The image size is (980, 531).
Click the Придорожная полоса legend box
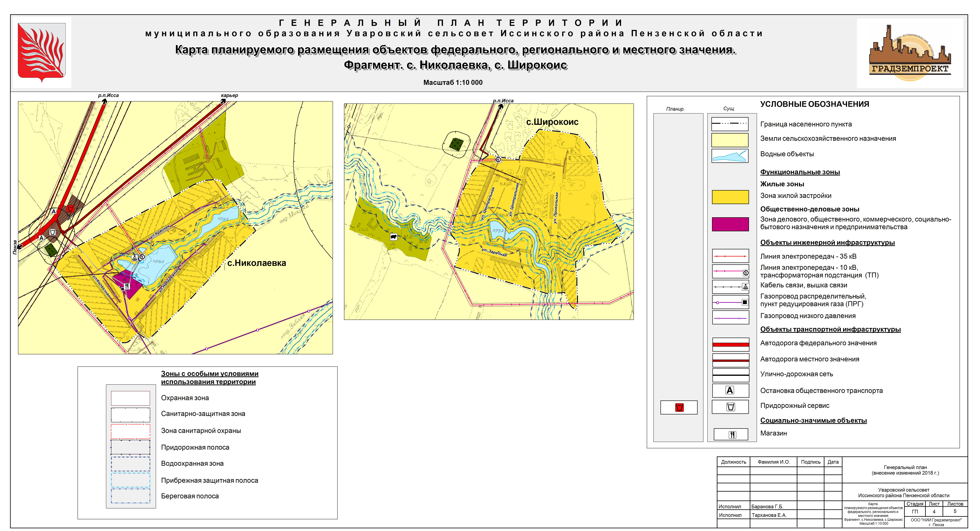(130, 447)
